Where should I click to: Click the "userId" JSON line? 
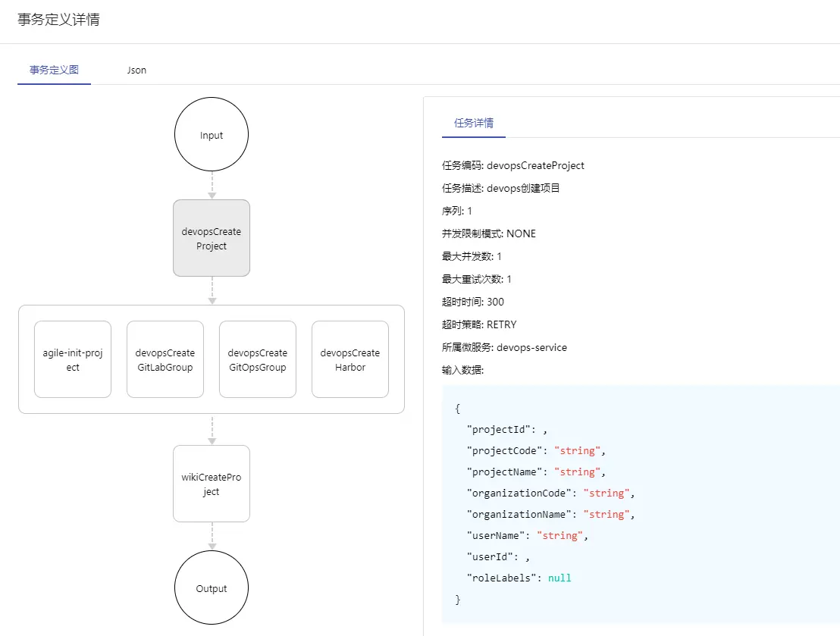[x=498, y=556]
